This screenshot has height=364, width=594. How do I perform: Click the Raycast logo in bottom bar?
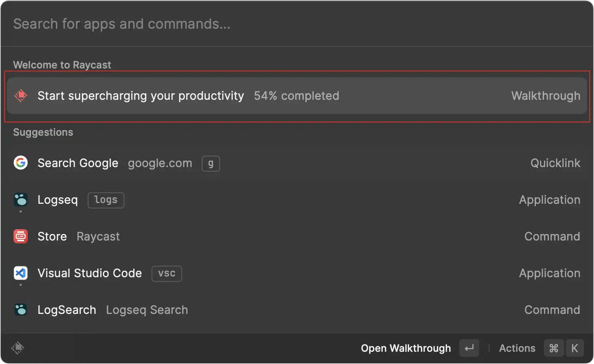click(x=18, y=348)
